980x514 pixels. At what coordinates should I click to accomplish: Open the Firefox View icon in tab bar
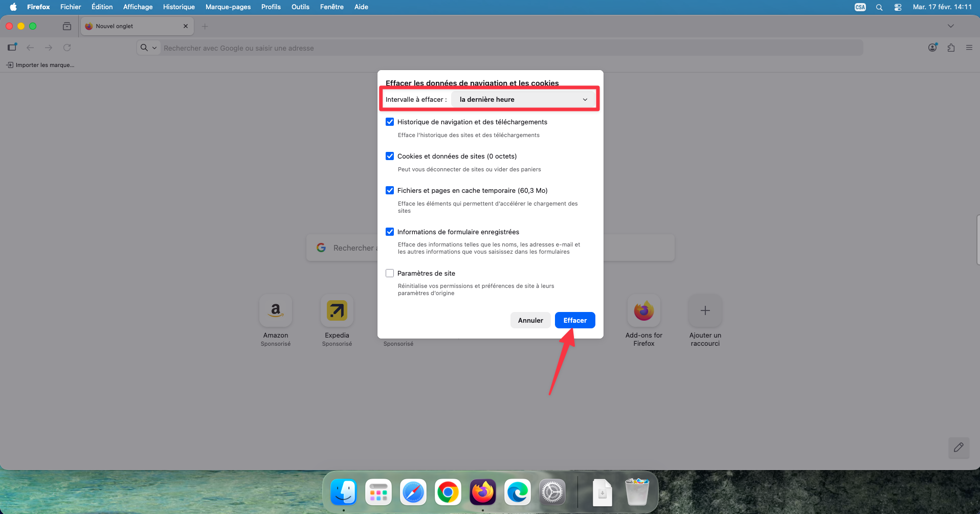tap(67, 26)
